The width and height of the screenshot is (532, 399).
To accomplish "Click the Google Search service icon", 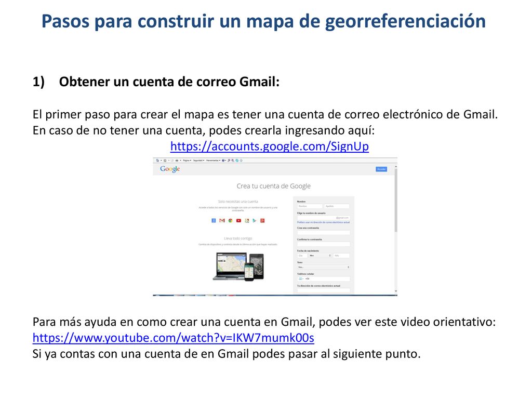I will pyautogui.click(x=214, y=220).
